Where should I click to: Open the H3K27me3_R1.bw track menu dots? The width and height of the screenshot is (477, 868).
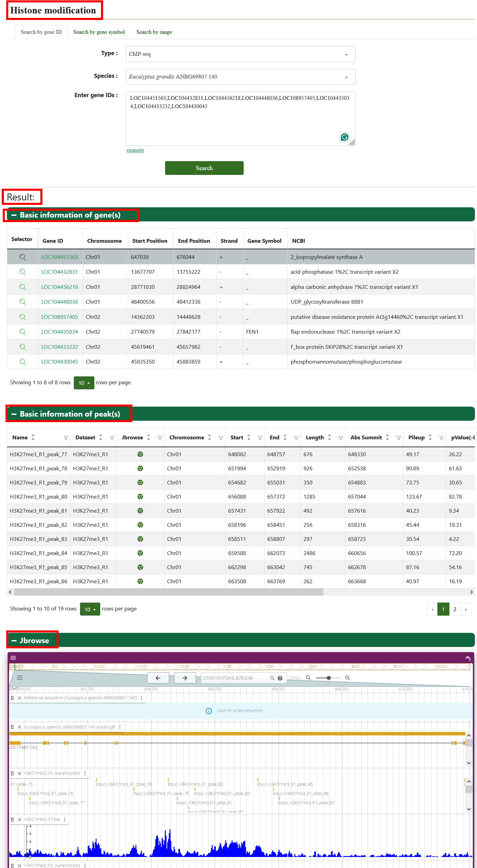coord(64,819)
